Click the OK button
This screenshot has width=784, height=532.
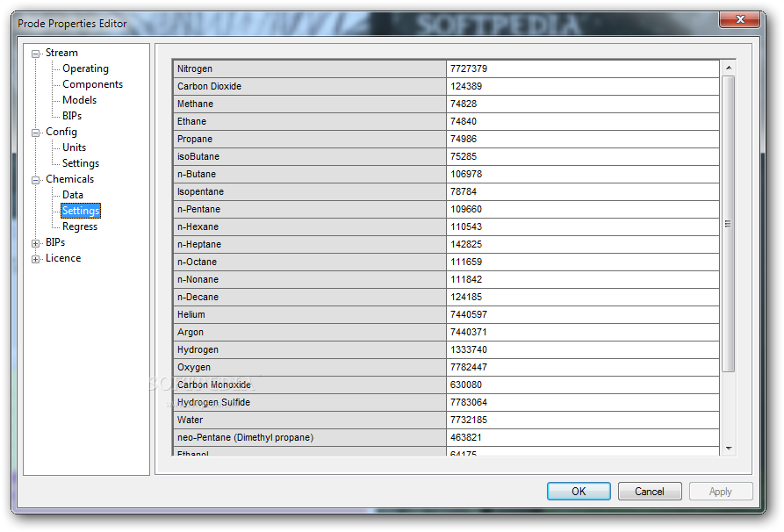pos(579,491)
